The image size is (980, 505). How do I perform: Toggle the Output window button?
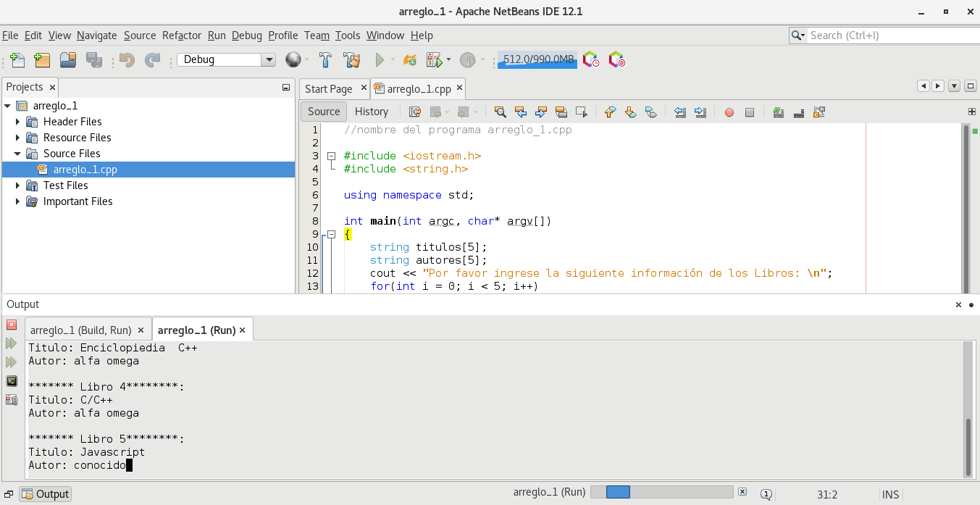(x=46, y=494)
